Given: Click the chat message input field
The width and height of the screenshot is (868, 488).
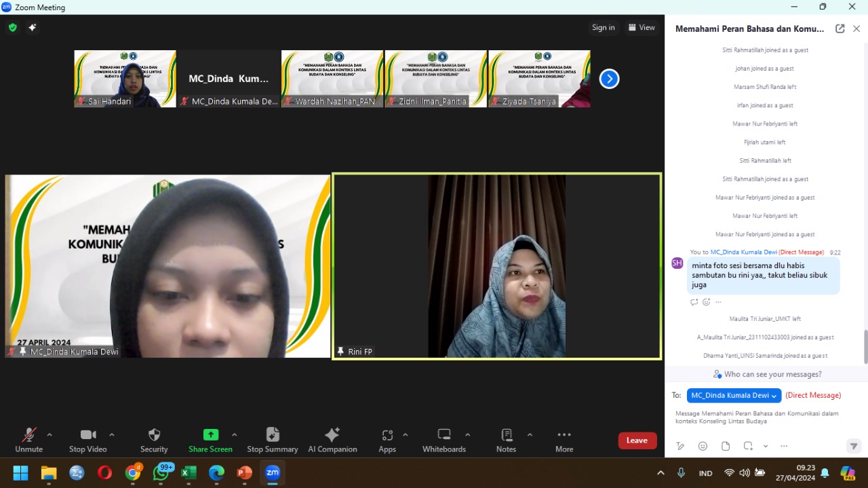Looking at the screenshot, I should pyautogui.click(x=766, y=417).
